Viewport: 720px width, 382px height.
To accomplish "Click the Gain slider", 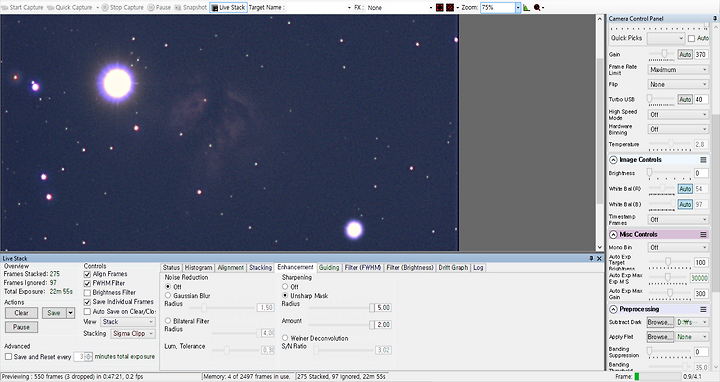I will pos(662,55).
